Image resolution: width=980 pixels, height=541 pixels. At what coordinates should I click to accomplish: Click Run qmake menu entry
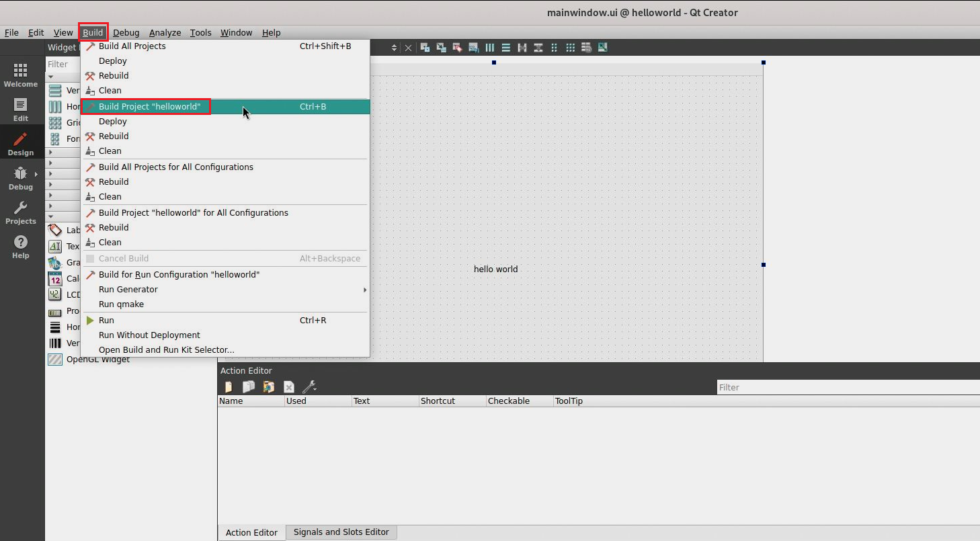coord(121,304)
